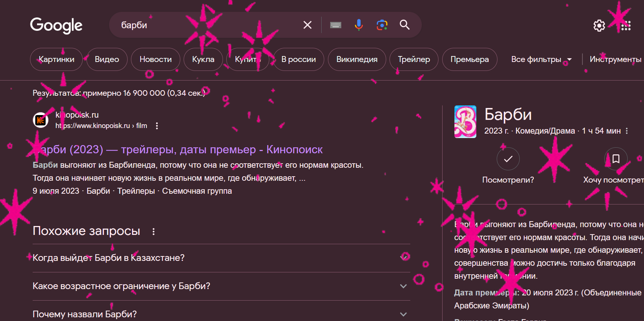Click the magnifier search button

click(x=405, y=25)
